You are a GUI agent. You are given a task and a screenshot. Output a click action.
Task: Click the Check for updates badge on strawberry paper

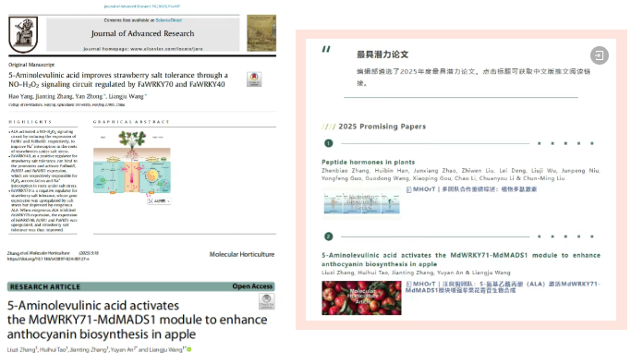point(254,79)
